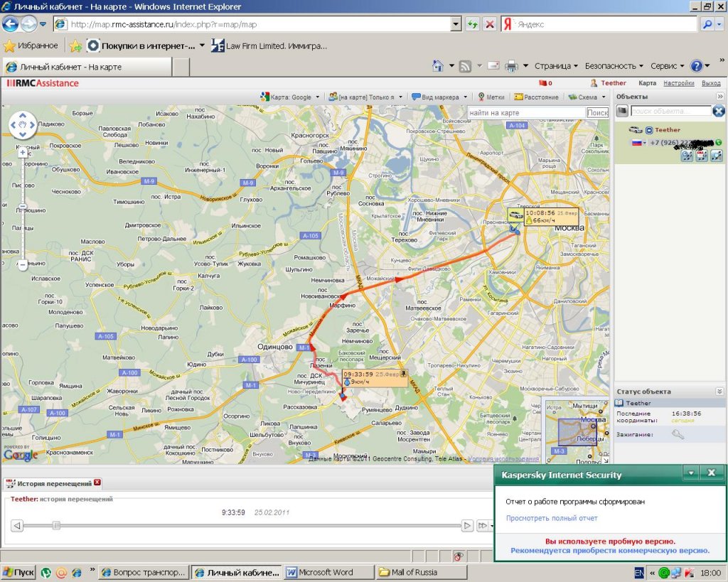Viewport: 728px width, 582px height.
Task: Expand the address bar history dropdown
Action: coord(456,24)
